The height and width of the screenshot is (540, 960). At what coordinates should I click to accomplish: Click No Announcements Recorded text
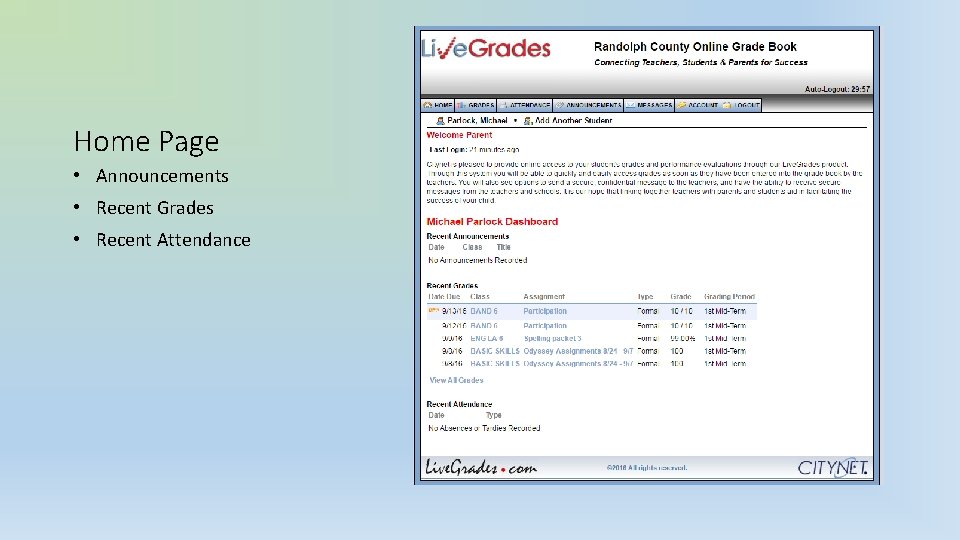point(478,260)
